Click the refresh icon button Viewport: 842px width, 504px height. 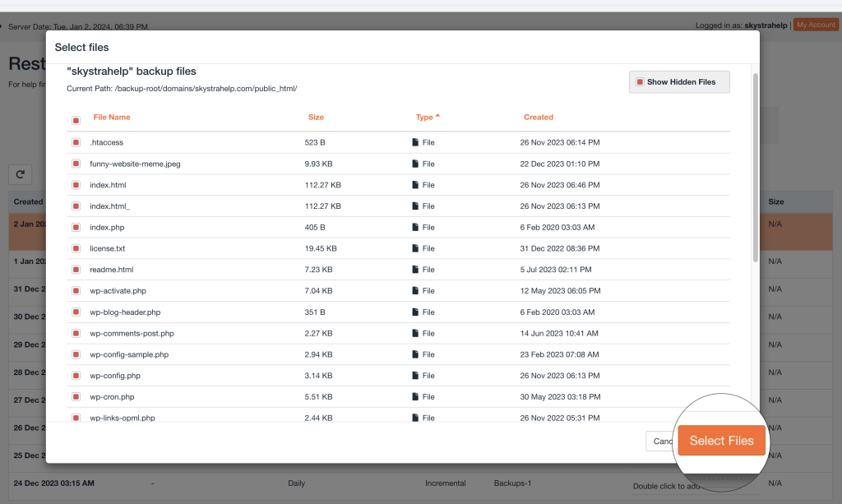pyautogui.click(x=20, y=174)
